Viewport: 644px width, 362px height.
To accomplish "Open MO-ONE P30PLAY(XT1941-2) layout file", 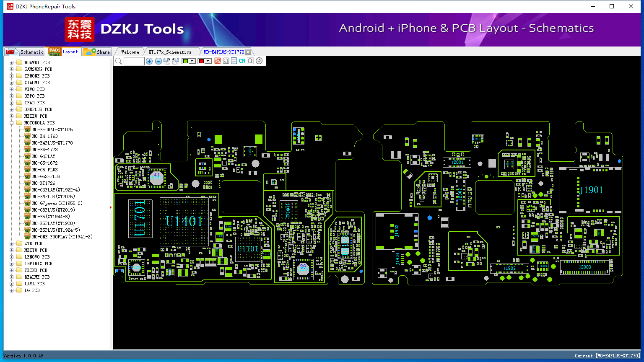I will tap(62, 237).
